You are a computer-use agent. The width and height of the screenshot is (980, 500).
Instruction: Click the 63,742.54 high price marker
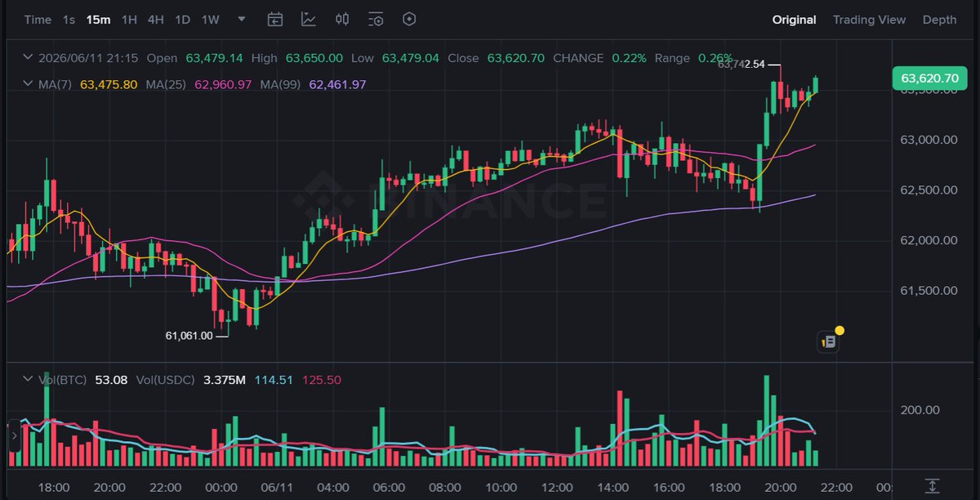[742, 64]
